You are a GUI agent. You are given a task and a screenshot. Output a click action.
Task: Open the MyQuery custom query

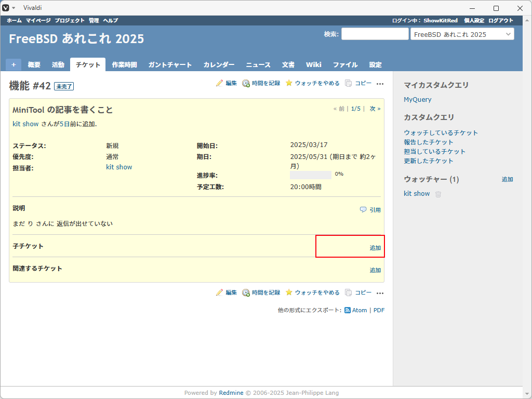tap(417, 99)
